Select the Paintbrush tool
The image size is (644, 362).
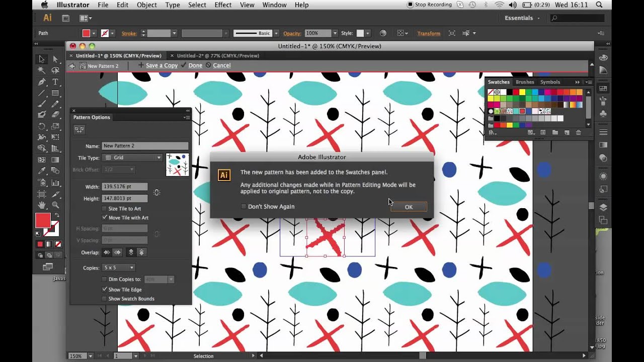click(42, 104)
